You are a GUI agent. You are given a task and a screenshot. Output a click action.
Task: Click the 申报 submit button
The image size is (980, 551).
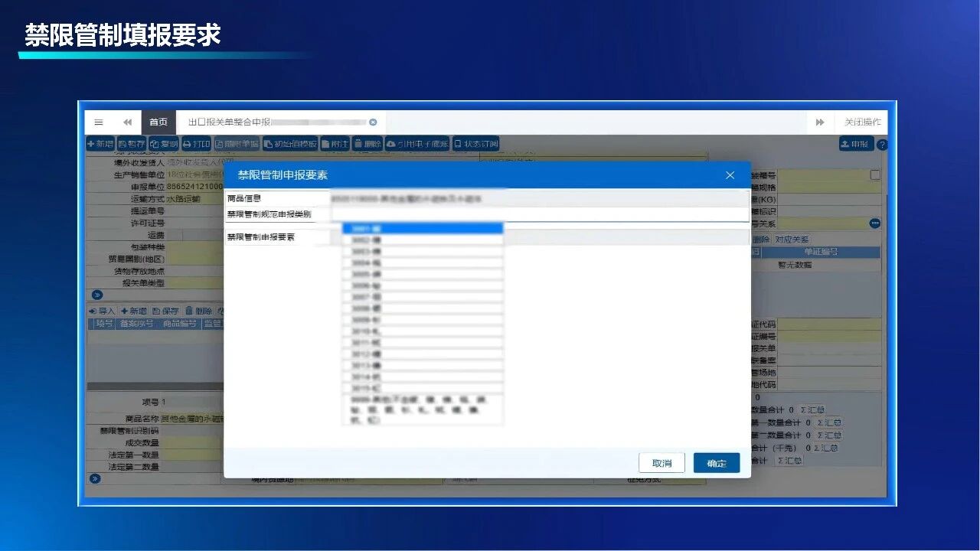856,144
